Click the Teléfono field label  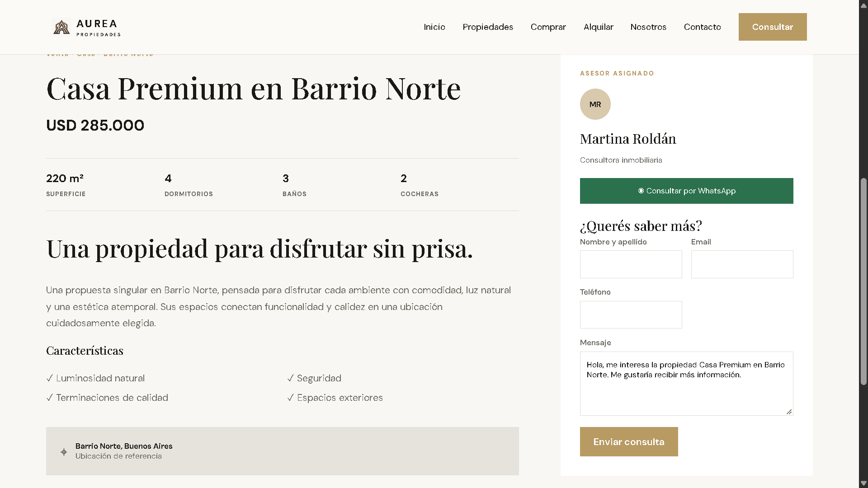[595, 292]
